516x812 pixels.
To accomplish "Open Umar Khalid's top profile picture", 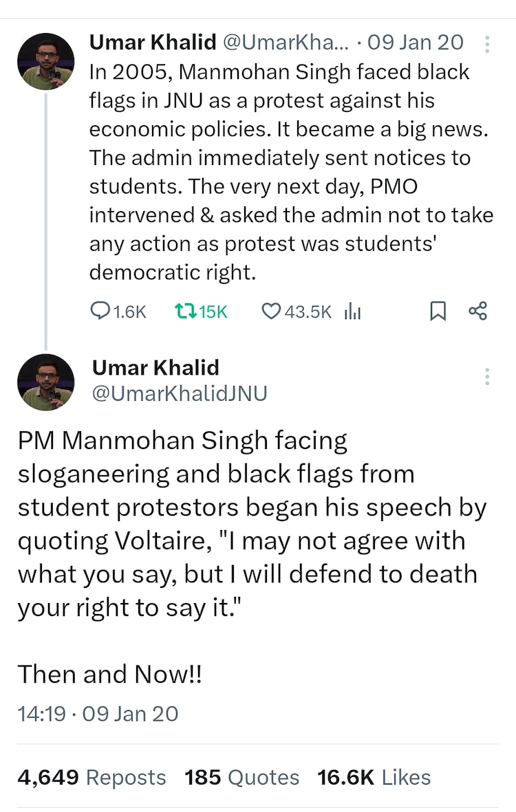I will (45, 61).
